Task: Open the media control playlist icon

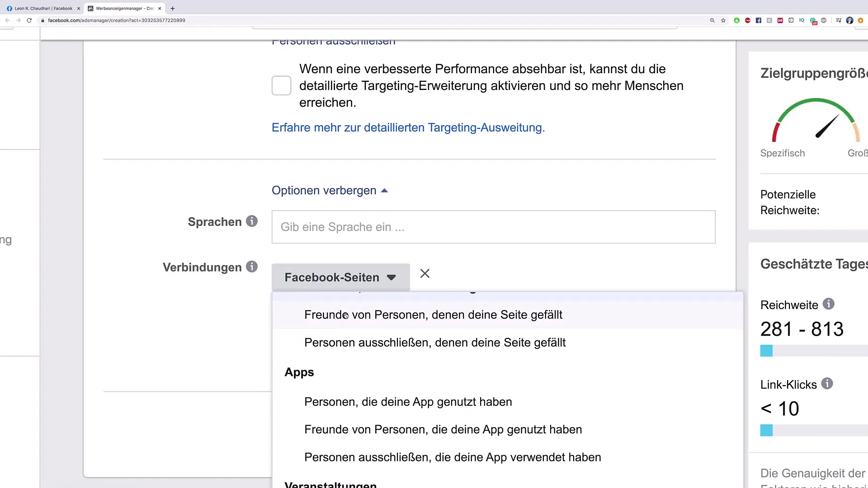Action: (x=839, y=20)
